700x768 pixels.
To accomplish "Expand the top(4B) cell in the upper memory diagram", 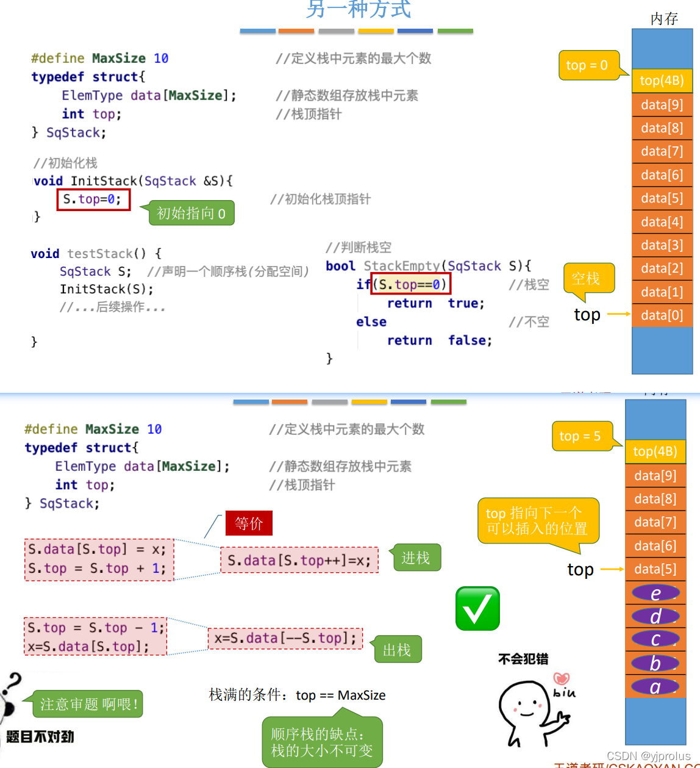I will [662, 81].
